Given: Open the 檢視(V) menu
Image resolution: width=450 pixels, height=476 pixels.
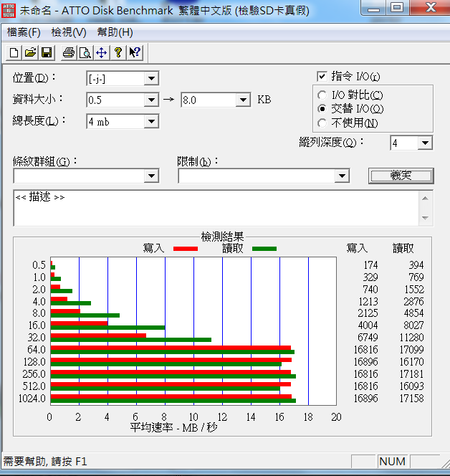Looking at the screenshot, I should [x=69, y=32].
